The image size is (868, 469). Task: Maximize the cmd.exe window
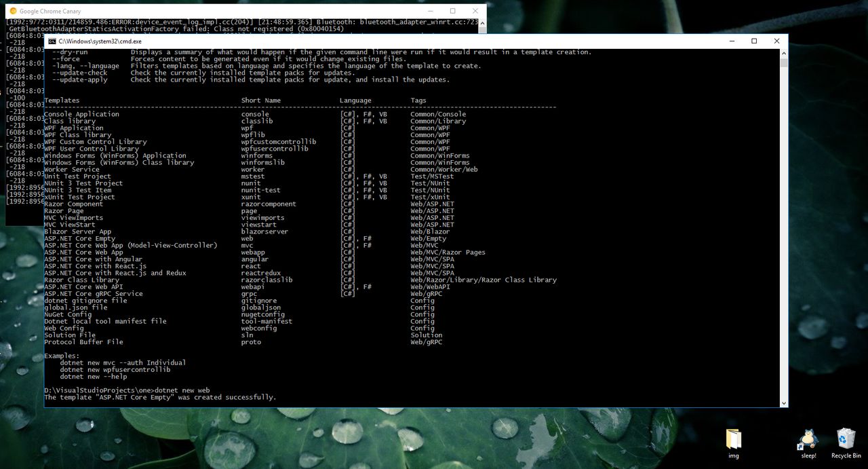(x=754, y=41)
